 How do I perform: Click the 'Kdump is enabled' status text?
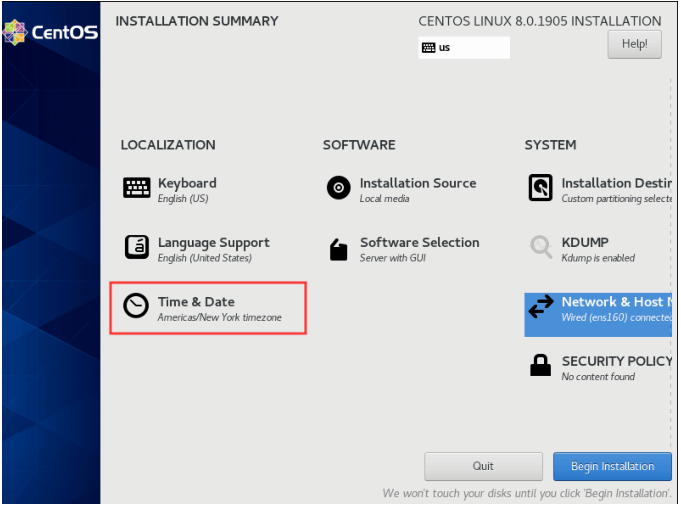point(598,258)
